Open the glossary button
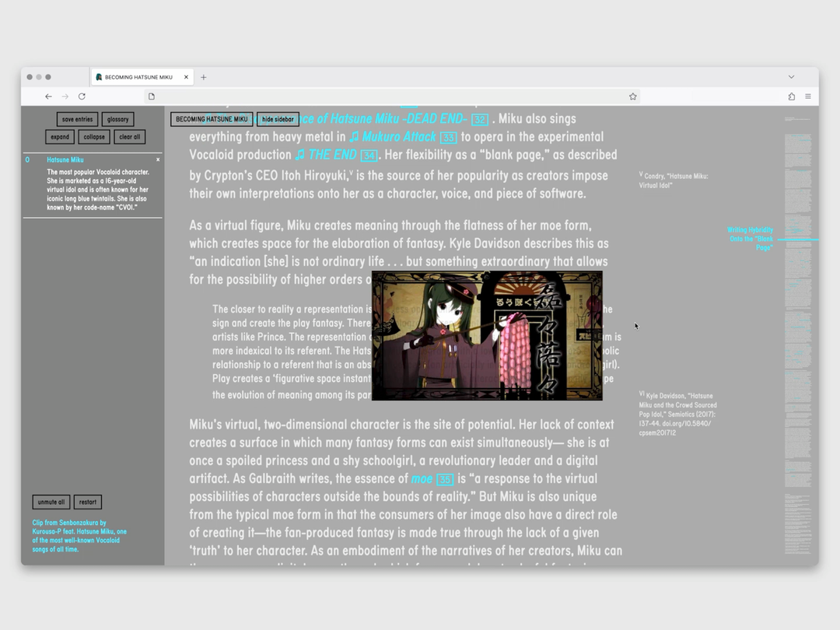This screenshot has width=840, height=630. coord(118,119)
